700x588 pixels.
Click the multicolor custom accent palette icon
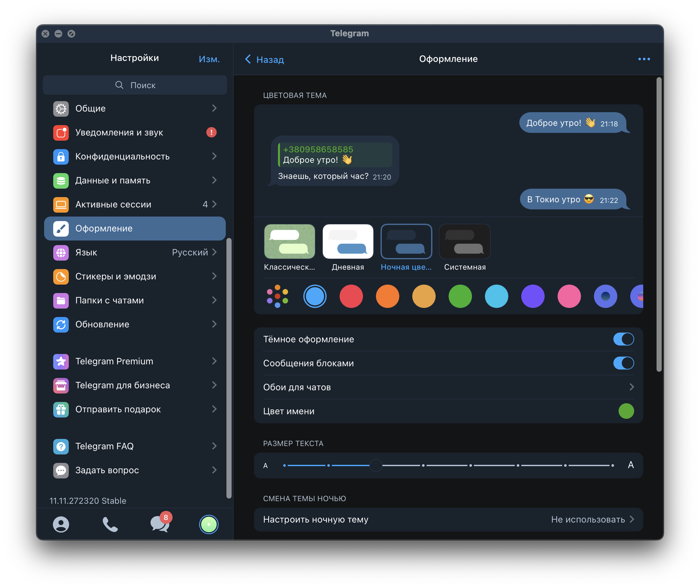pos(277,296)
